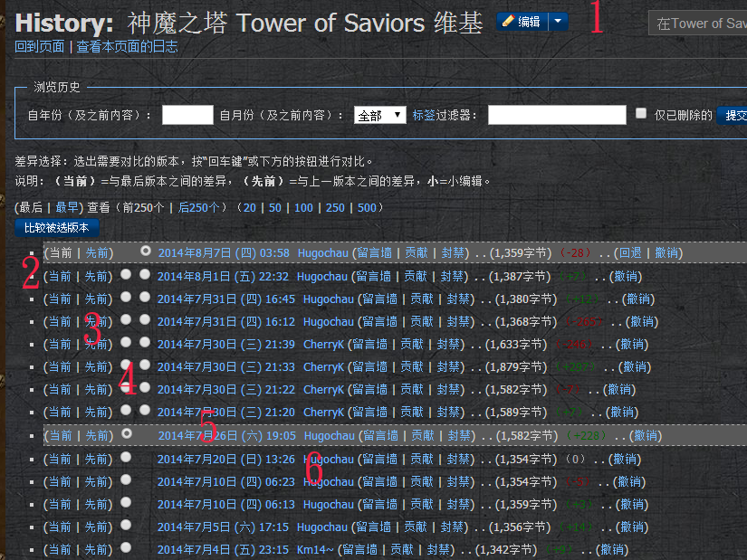Screen dimensions: 747x560
Task: Select right radio for 7月30日 21:20 revision
Action: [x=145, y=410]
